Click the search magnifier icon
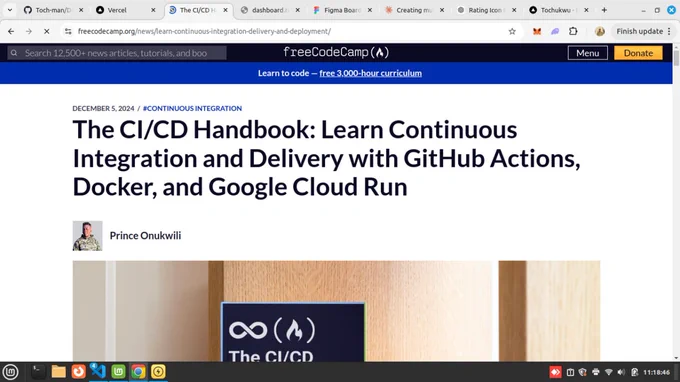The height and width of the screenshot is (382, 680). tap(14, 53)
